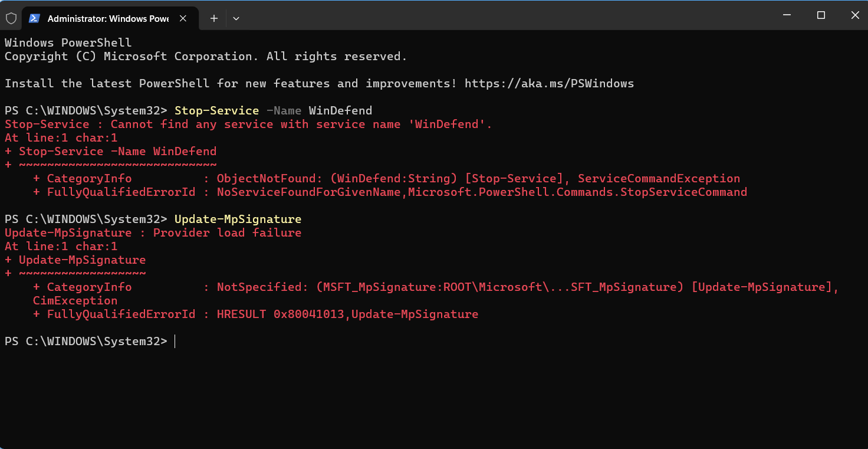Click 'Provider load failure' error text
The image size is (868, 449).
tap(227, 232)
